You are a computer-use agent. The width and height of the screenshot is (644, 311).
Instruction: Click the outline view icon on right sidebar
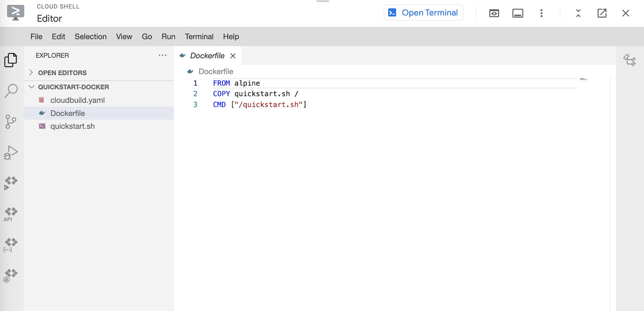click(630, 60)
